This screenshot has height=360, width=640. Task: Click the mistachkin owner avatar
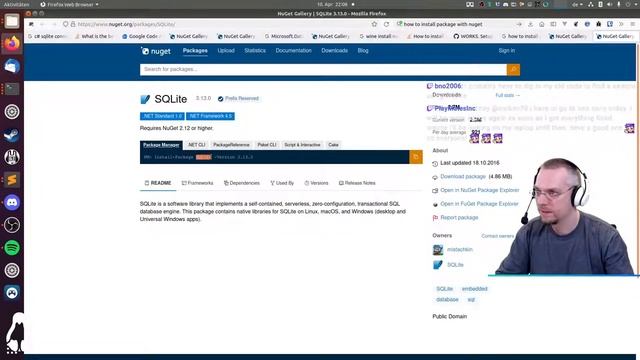pos(438,249)
